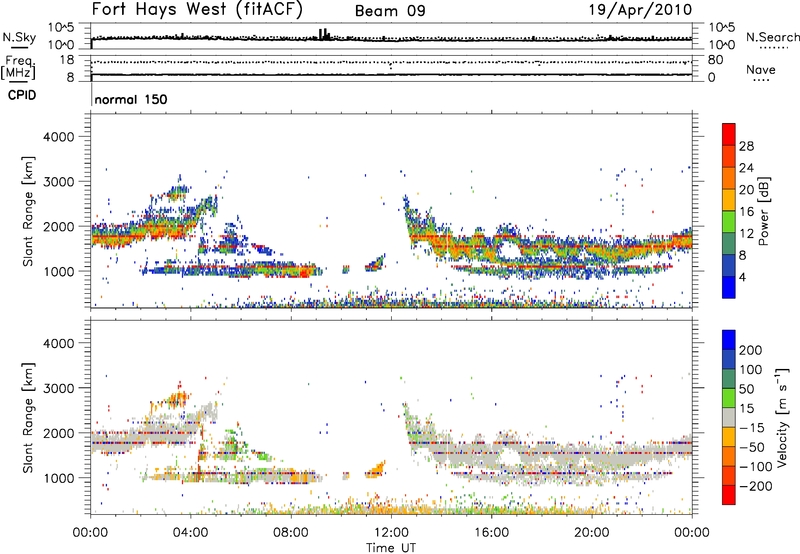Image resolution: width=800 pixels, height=554 pixels.
Task: Click the '04:00' time tick label
Action: (190, 533)
